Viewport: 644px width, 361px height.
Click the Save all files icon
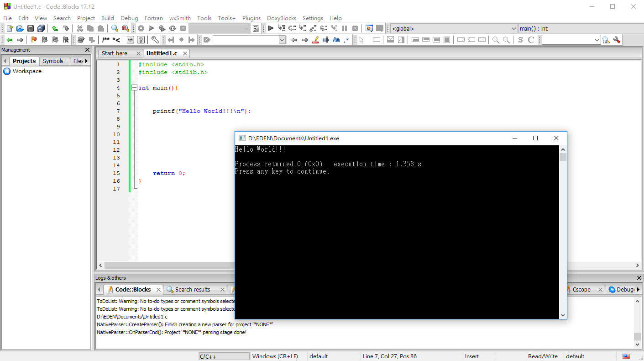pos(41,28)
